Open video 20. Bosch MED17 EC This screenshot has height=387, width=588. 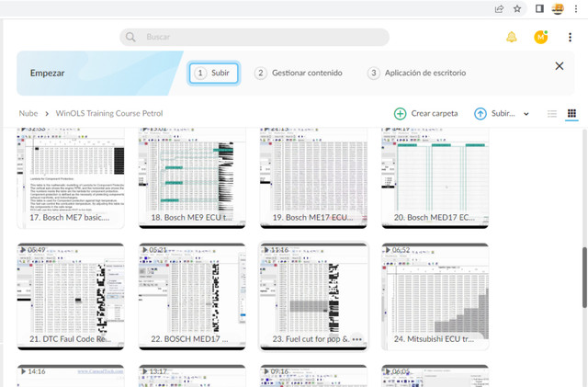click(x=435, y=177)
